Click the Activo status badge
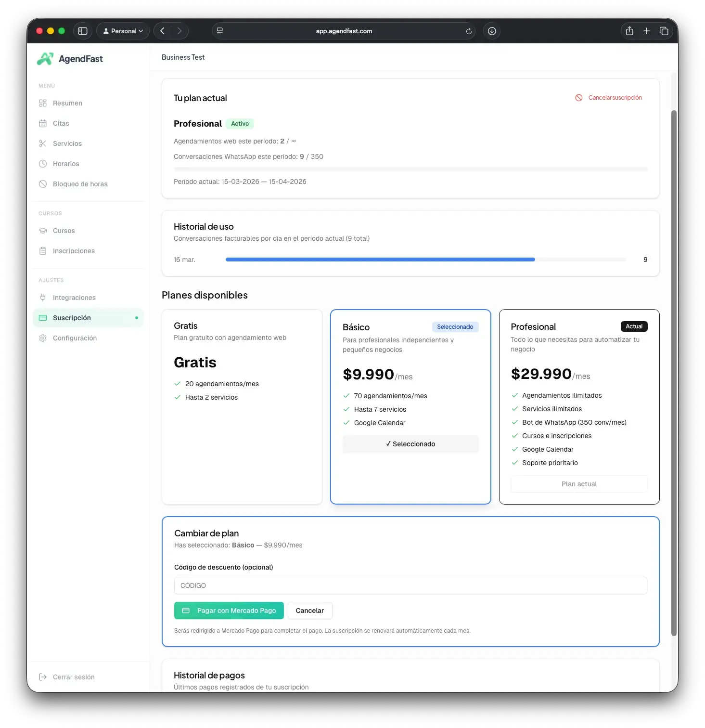Screen dimensions: 705x728 click(x=240, y=124)
